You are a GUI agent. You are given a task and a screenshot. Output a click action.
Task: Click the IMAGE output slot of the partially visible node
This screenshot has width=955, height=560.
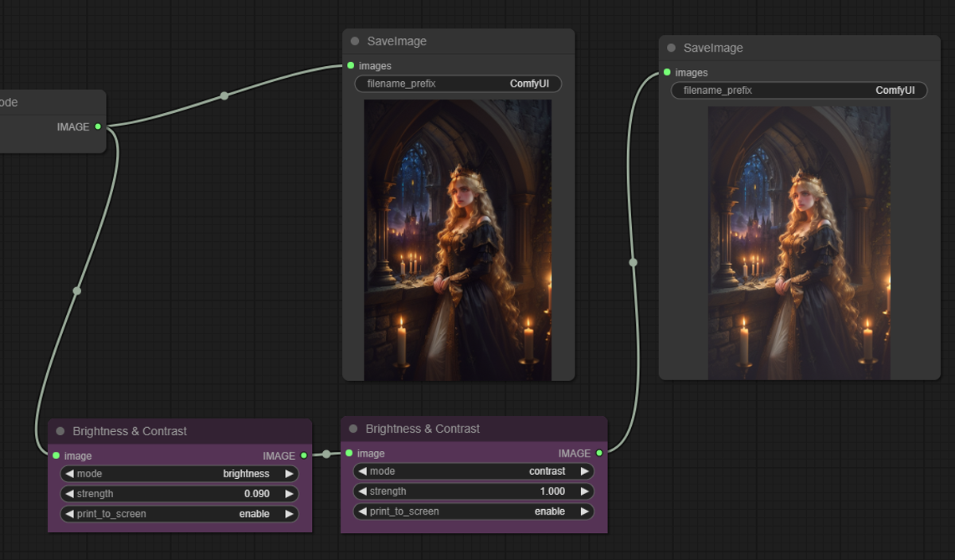pyautogui.click(x=99, y=126)
